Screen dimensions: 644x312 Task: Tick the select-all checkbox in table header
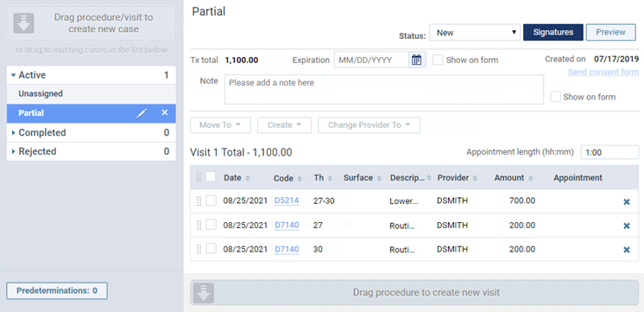tap(211, 177)
